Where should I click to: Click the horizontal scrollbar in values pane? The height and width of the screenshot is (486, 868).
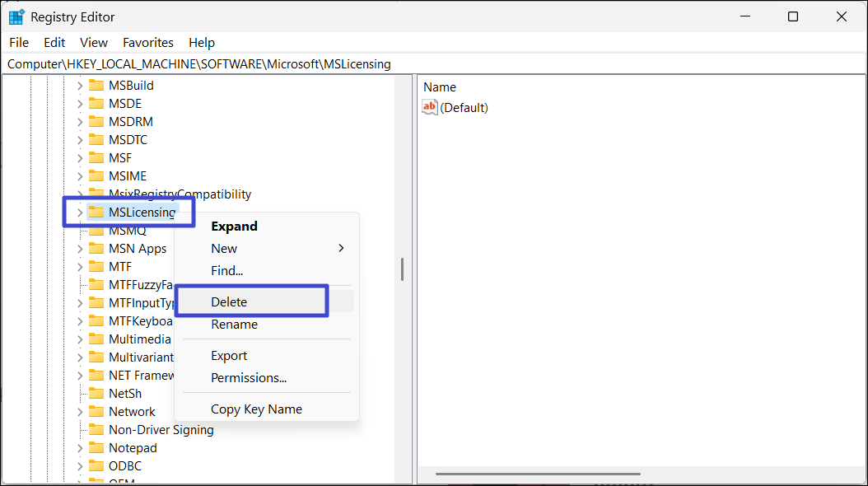tap(538, 474)
